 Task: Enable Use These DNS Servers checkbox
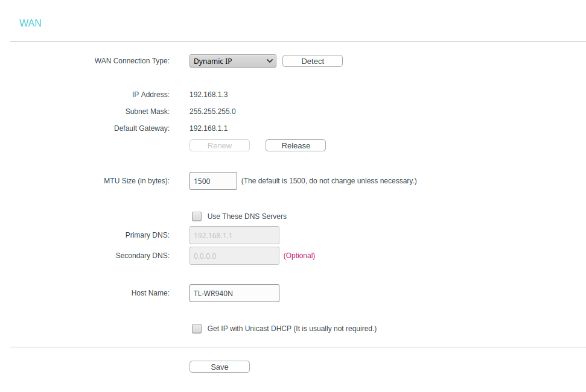tap(197, 217)
